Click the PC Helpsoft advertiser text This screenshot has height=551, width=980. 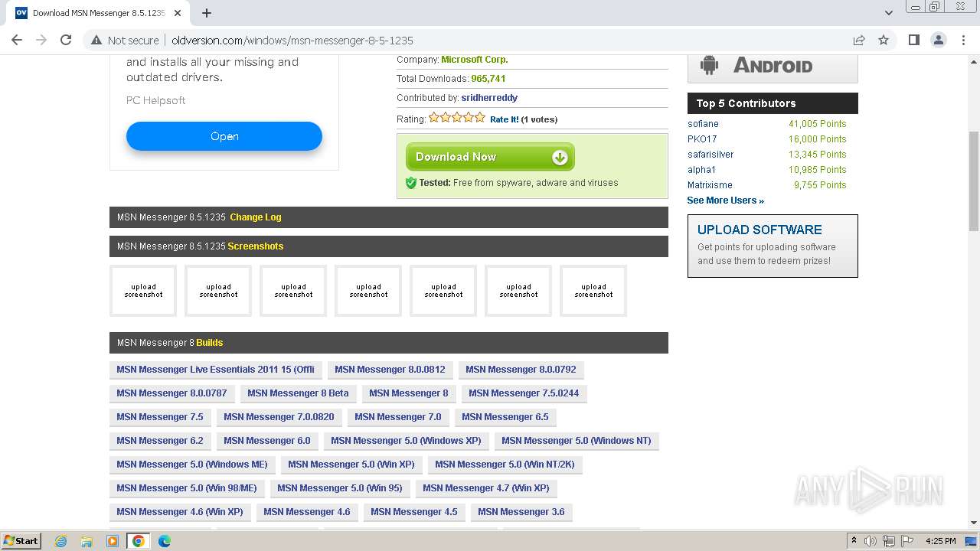click(156, 100)
